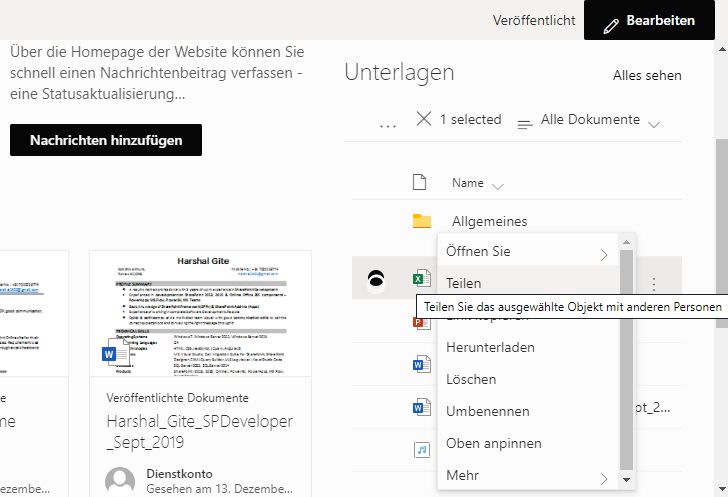
Task: Click the page scrollbar up arrow
Action: (x=722, y=48)
